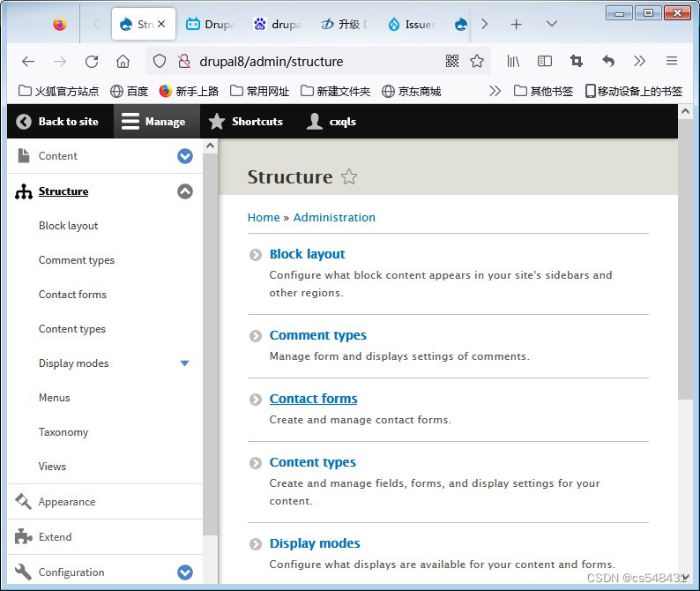The image size is (700, 591).
Task: Open the Content types heading link
Action: click(x=312, y=462)
